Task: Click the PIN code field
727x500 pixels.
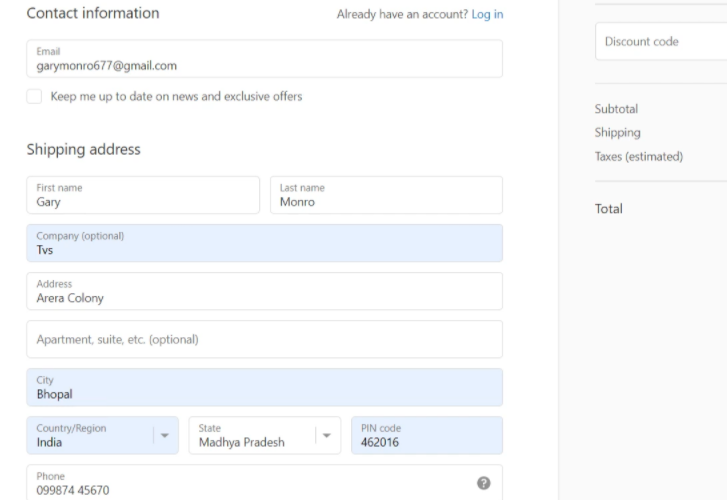Action: coord(426,435)
